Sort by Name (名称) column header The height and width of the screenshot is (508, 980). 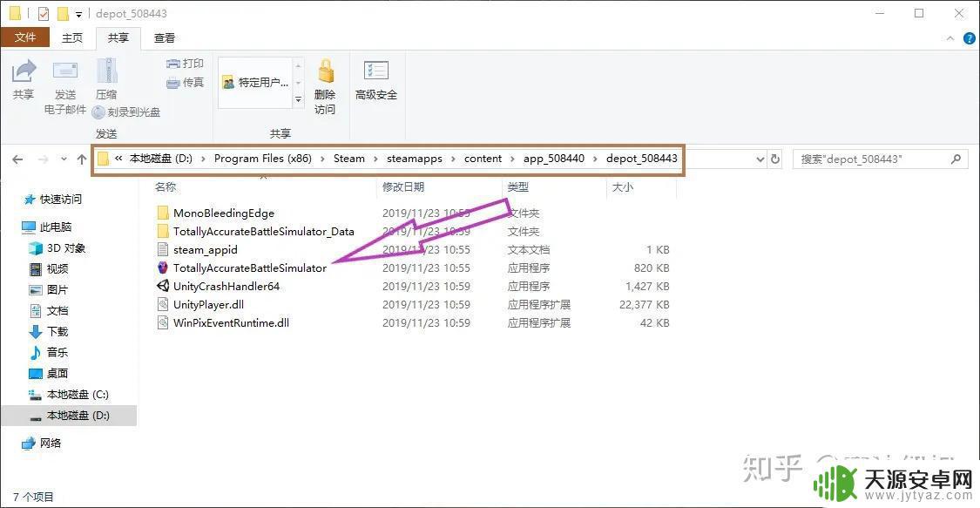[165, 186]
